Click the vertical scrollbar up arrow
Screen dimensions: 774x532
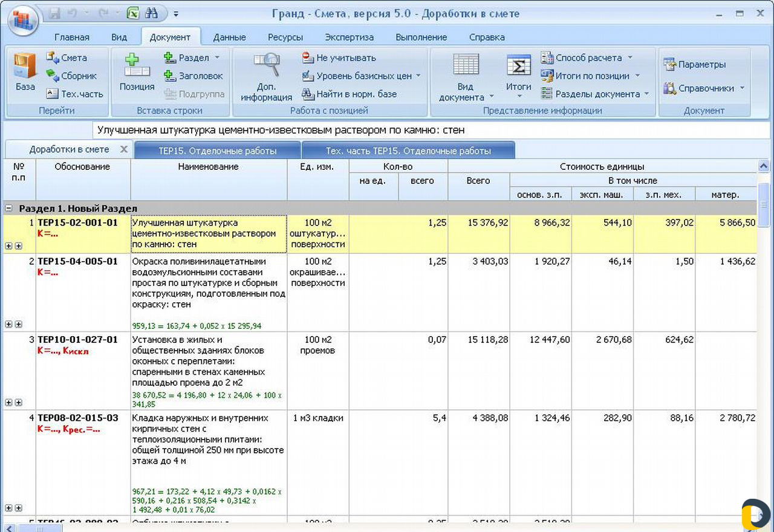pos(763,166)
